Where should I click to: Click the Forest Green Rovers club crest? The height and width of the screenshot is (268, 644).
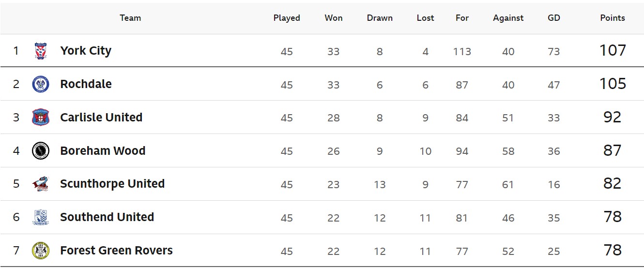(x=41, y=251)
